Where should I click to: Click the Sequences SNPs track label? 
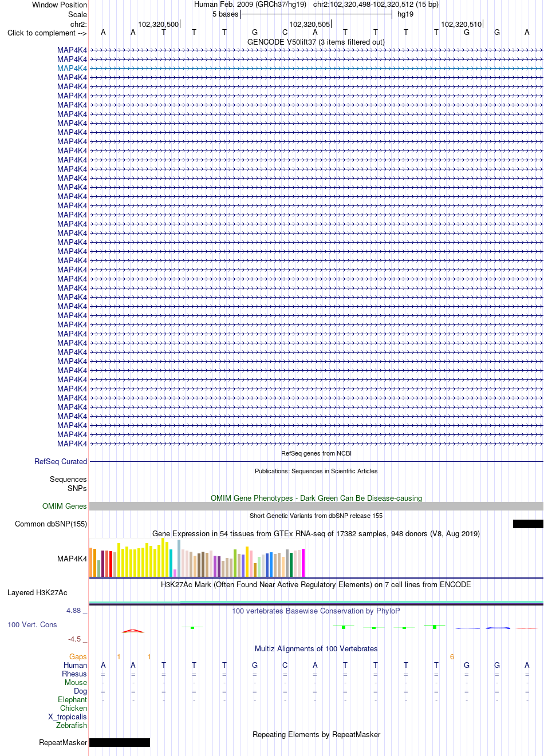(68, 484)
